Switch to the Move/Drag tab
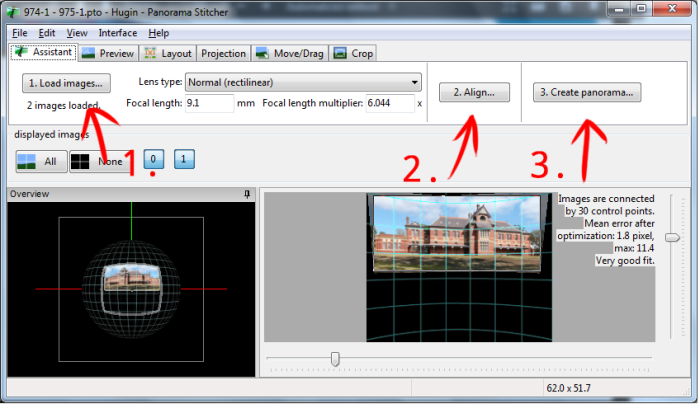700x404 pixels. coord(290,54)
